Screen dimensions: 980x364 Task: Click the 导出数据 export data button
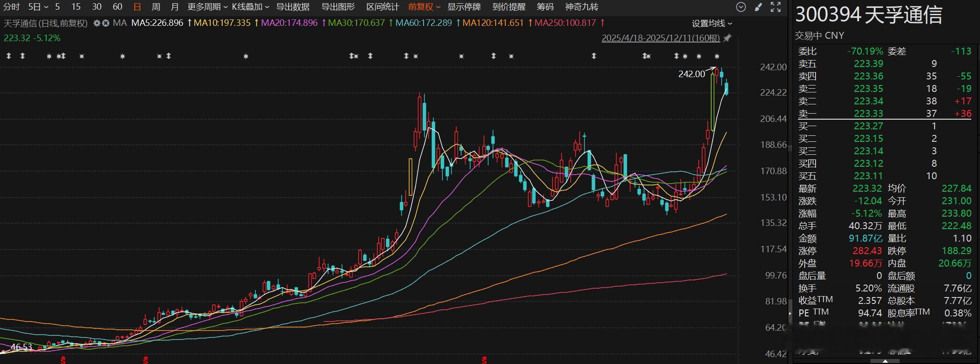pyautogui.click(x=293, y=7)
